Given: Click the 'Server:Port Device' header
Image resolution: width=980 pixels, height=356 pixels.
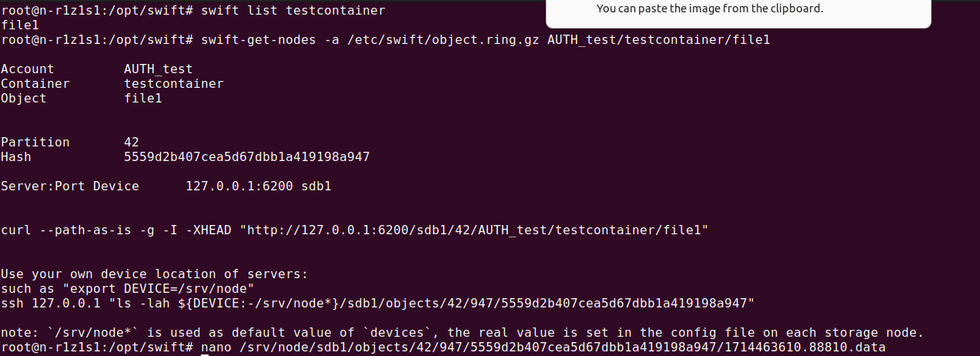Looking at the screenshot, I should tap(69, 186).
